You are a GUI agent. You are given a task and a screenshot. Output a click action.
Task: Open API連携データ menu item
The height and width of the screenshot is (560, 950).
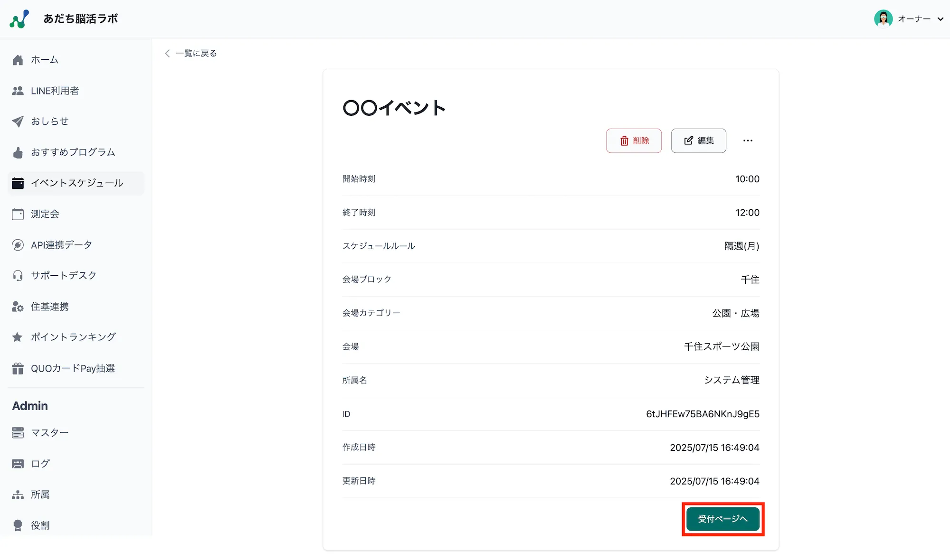click(61, 245)
